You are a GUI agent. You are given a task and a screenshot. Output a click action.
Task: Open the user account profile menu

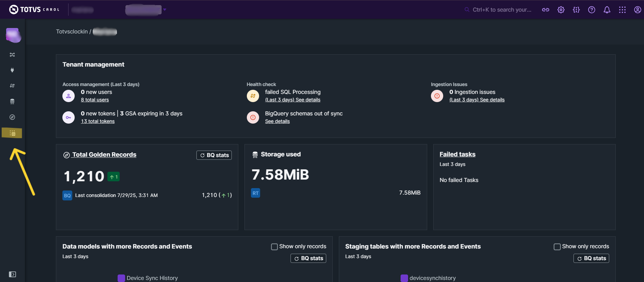pyautogui.click(x=638, y=10)
